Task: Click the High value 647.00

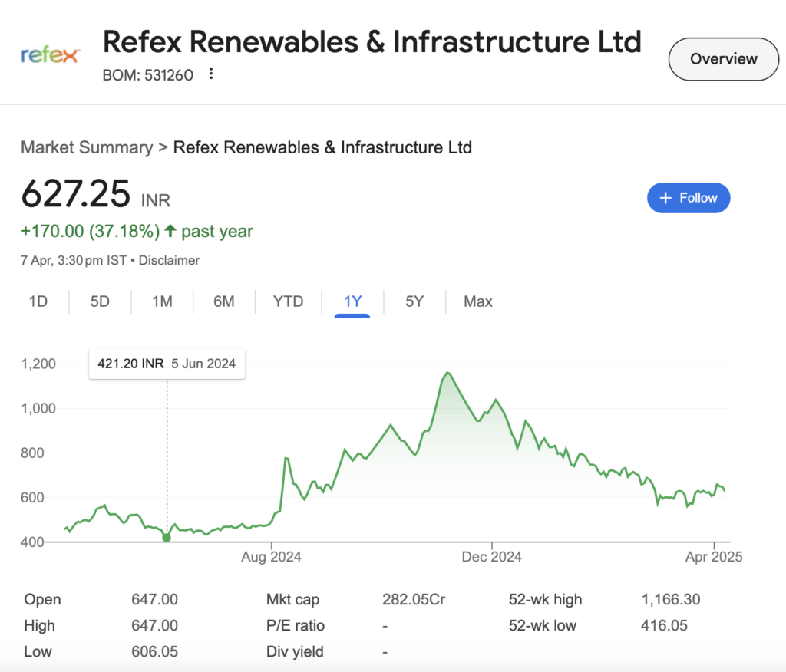Action: 154,625
